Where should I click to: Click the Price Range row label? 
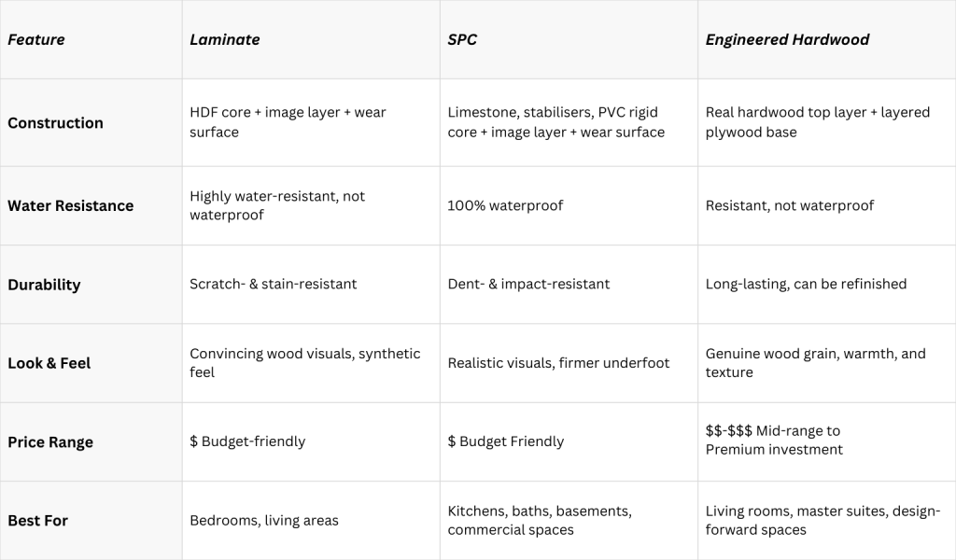click(x=50, y=441)
